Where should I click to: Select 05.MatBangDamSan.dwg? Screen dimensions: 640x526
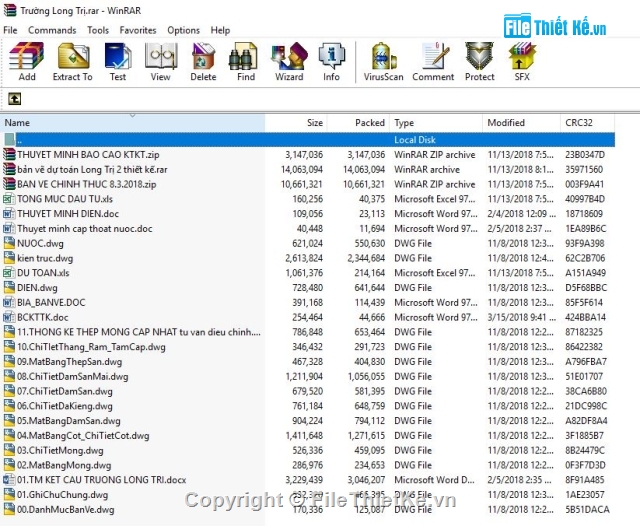click(69, 421)
